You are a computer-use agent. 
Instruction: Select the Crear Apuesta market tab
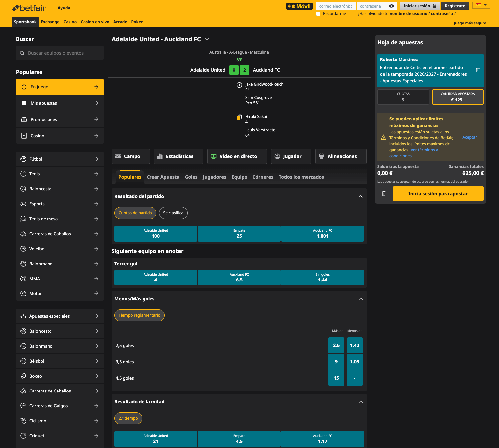pos(163,177)
